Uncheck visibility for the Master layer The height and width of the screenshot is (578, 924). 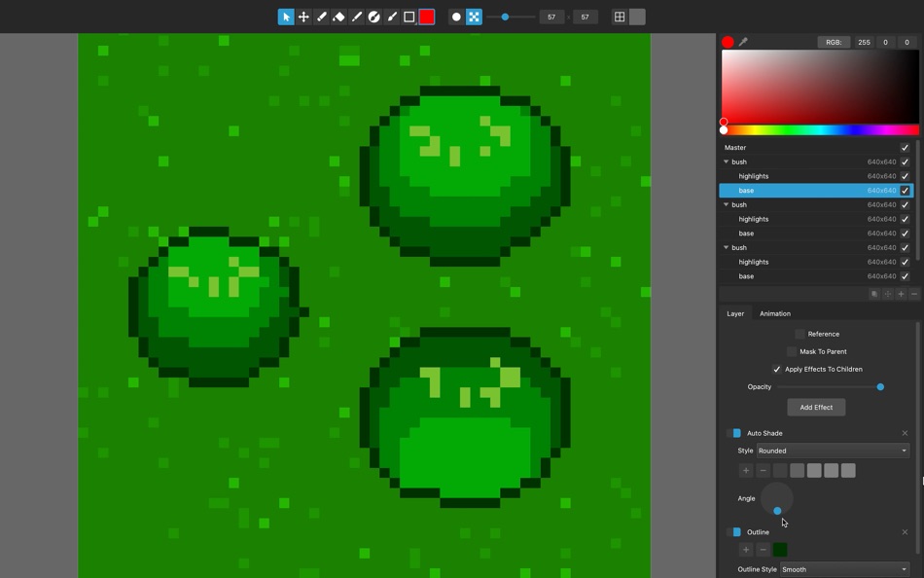pyautogui.click(x=905, y=147)
